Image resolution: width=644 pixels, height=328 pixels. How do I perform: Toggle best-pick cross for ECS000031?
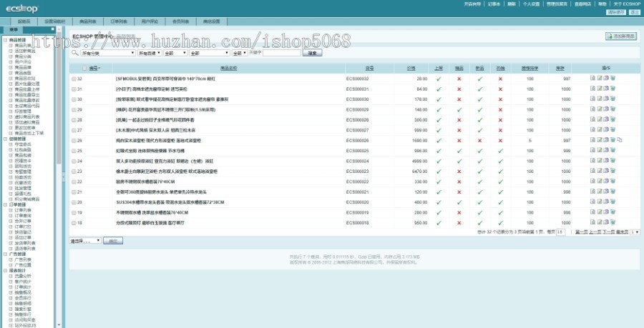coord(459,89)
